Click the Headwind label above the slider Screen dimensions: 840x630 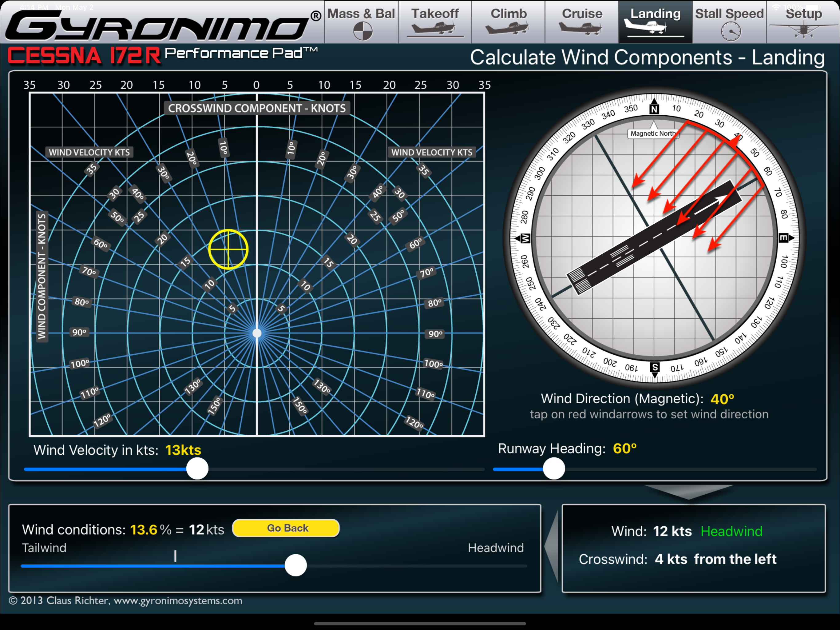pyautogui.click(x=496, y=548)
